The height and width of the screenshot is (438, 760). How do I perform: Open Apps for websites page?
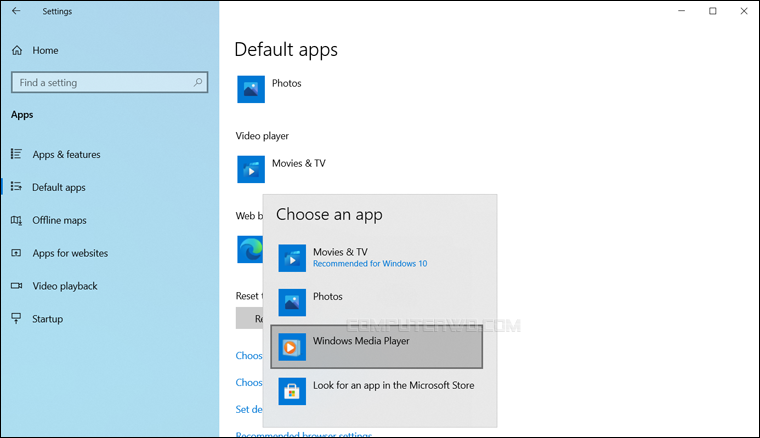[x=70, y=253]
